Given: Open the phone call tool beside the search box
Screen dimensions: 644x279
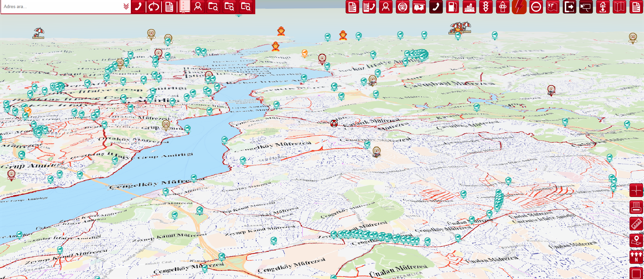Looking at the screenshot, I should (138, 6).
